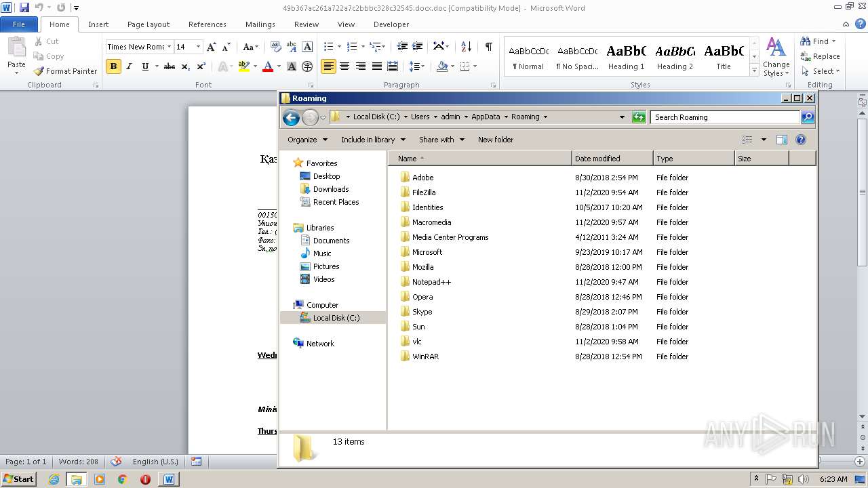Click the Explorer Help icon
868x488 pixels.
pyautogui.click(x=801, y=140)
